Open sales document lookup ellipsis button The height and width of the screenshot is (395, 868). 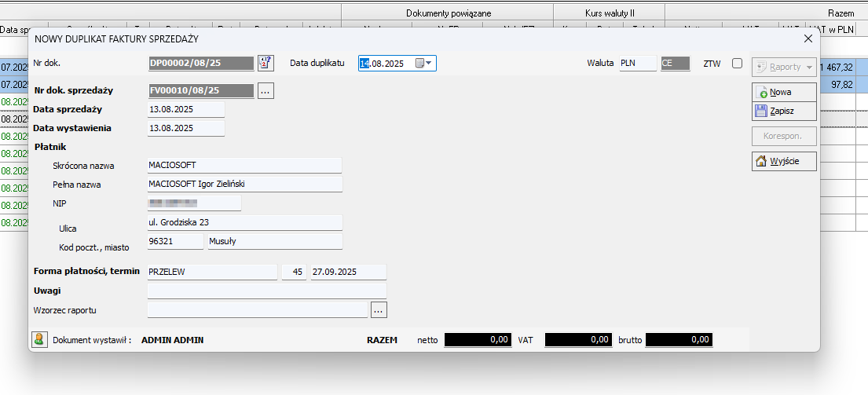click(265, 91)
